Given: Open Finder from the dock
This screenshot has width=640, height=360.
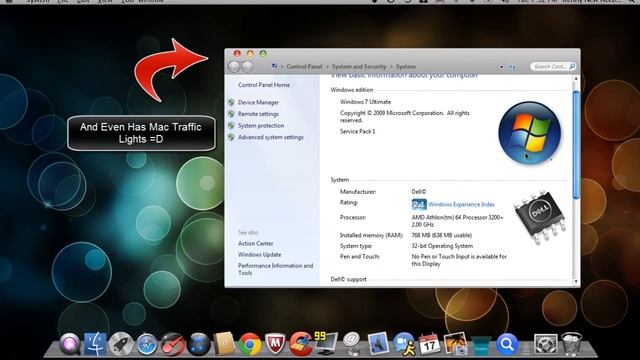Looking at the screenshot, I should tap(96, 344).
